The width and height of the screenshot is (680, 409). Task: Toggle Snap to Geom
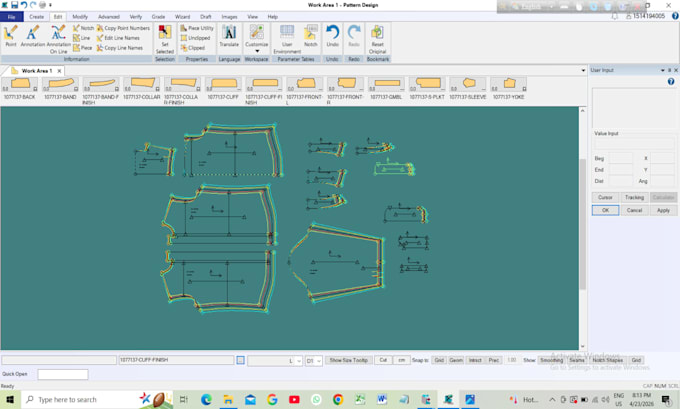click(x=456, y=360)
